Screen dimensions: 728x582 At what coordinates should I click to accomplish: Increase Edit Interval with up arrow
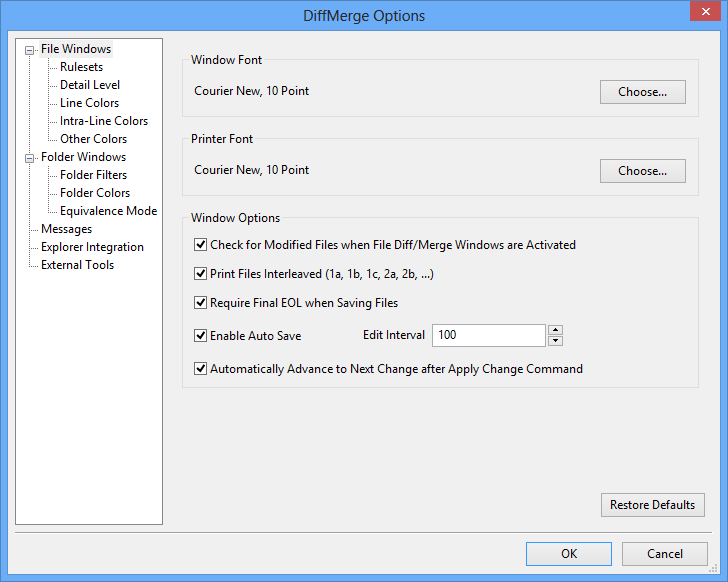tap(555, 330)
